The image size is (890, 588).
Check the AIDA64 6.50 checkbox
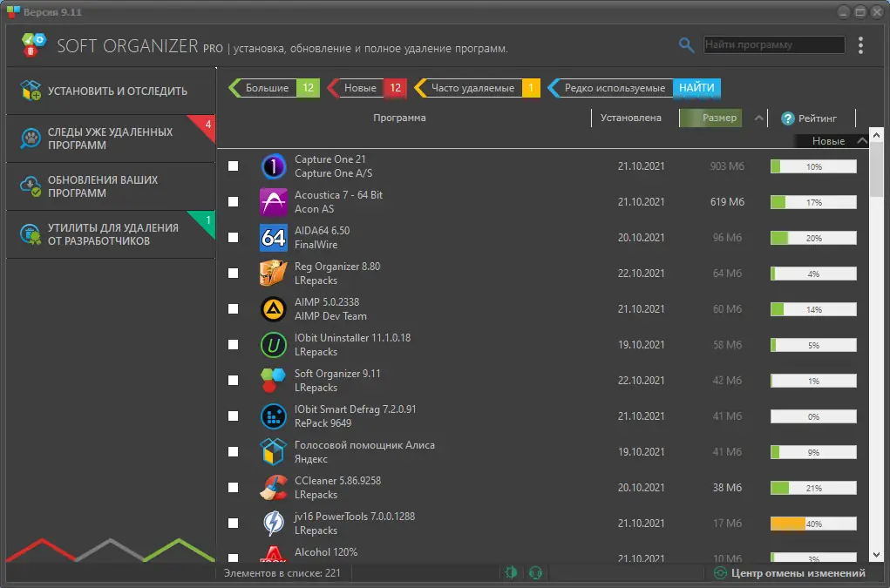[x=234, y=238]
